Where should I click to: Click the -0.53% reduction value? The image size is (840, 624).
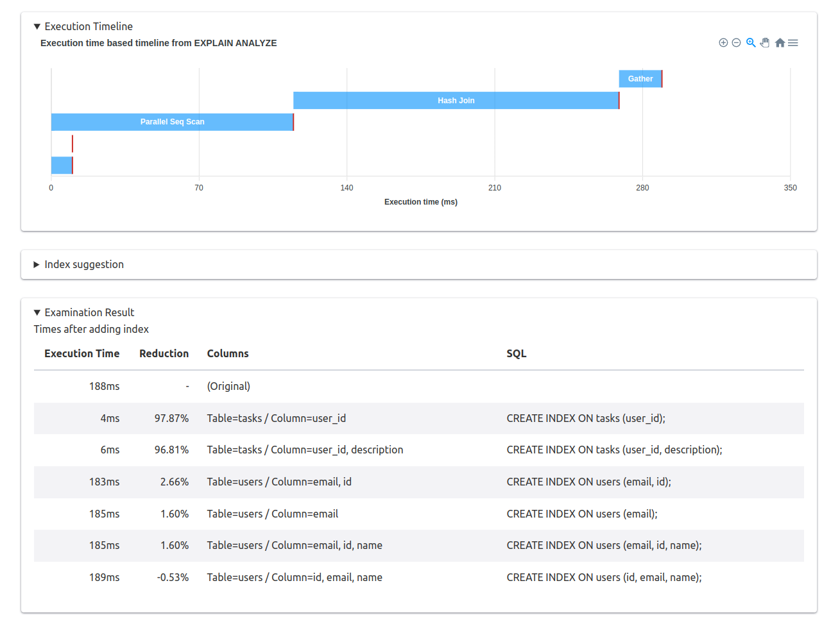pyautogui.click(x=173, y=577)
